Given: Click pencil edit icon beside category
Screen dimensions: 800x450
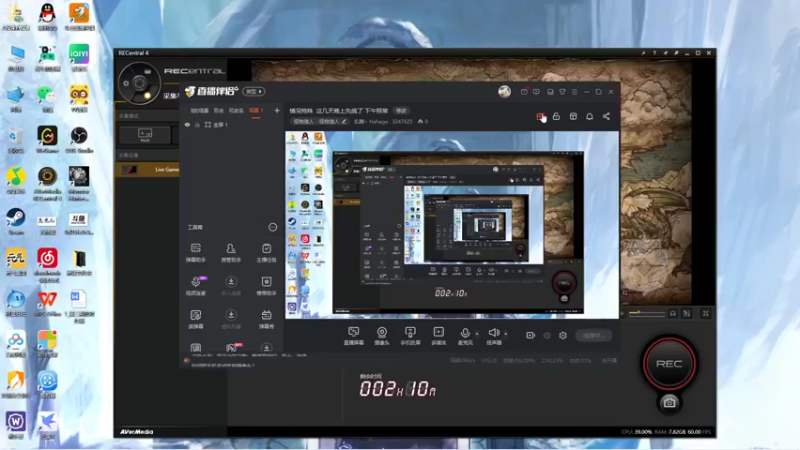Looking at the screenshot, I should pyautogui.click(x=344, y=121).
